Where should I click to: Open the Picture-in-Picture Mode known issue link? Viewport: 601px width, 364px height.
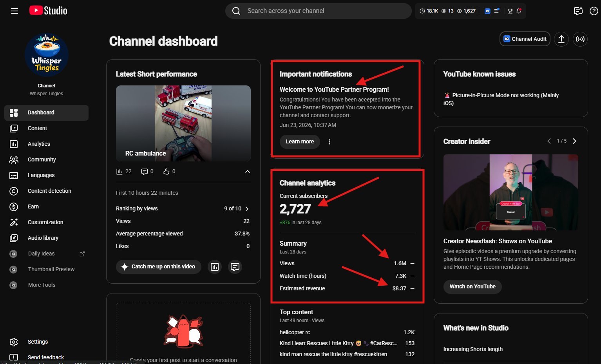pyautogui.click(x=501, y=99)
